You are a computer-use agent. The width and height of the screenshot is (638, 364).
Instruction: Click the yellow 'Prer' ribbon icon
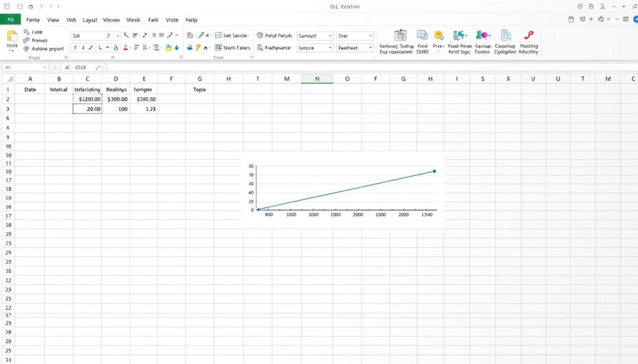[439, 35]
